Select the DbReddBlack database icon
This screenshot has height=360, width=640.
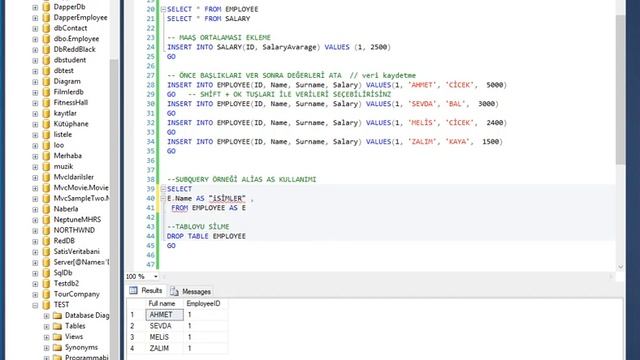pos(46,49)
